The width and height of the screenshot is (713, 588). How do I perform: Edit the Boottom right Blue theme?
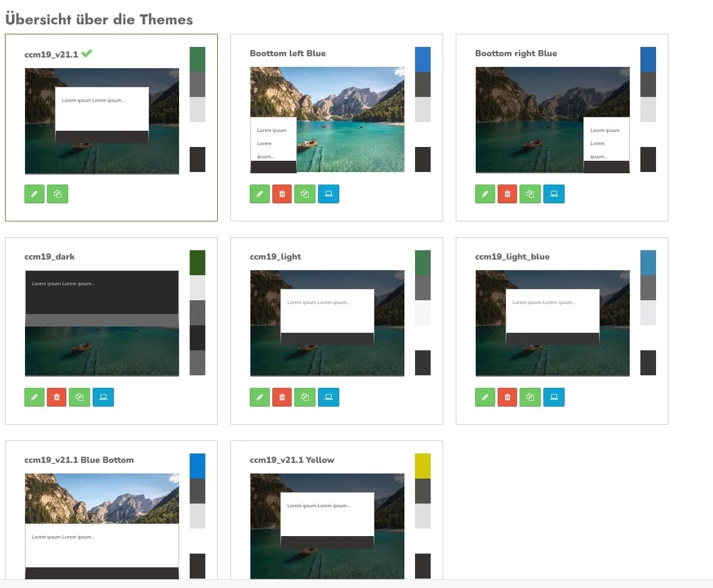(x=485, y=194)
